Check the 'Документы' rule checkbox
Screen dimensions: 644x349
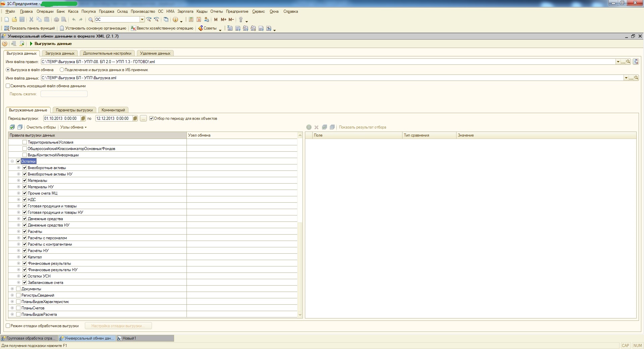pyautogui.click(x=18, y=289)
